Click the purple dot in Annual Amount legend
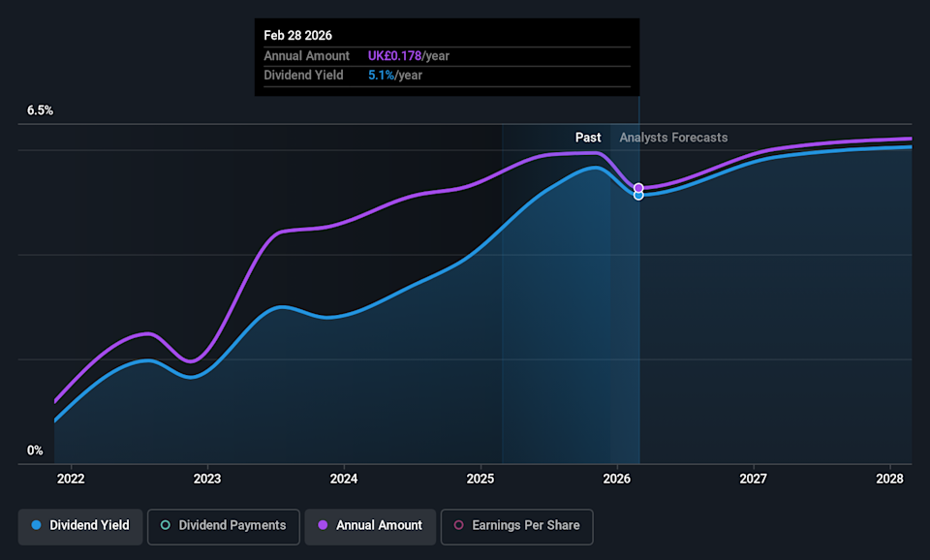This screenshot has height=560, width=930. (x=323, y=525)
